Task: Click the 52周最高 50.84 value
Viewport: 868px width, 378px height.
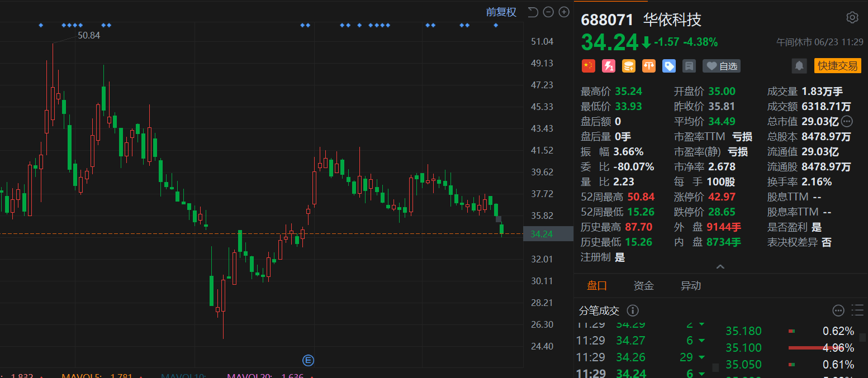Action: click(641, 197)
